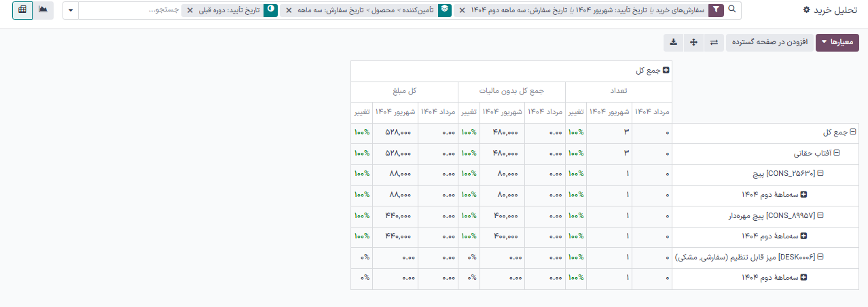The height and width of the screenshot is (307, 868).
Task: Sort by the کل مبلغ column header
Action: [x=404, y=91]
